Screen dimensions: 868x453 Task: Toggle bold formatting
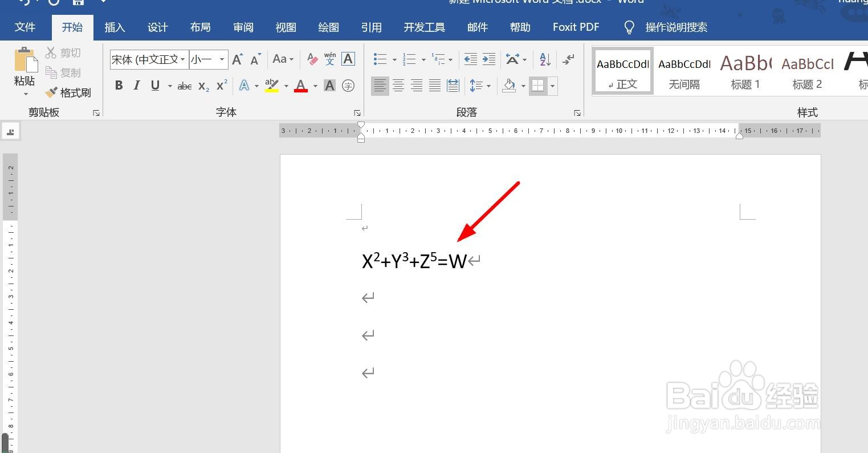pyautogui.click(x=119, y=86)
